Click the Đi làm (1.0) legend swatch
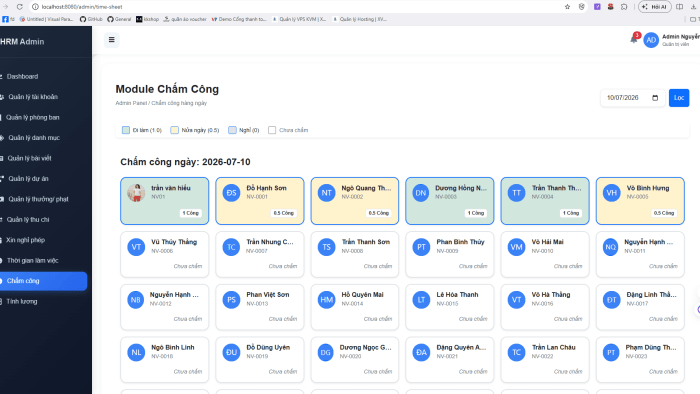Image resolution: width=700 pixels, height=394 pixels. 126,130
